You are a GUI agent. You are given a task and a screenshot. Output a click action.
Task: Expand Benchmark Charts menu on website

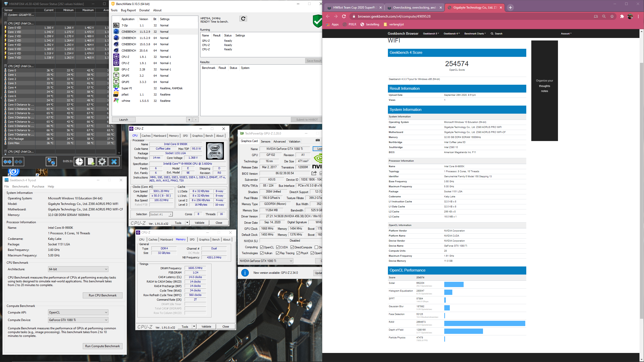pos(475,33)
